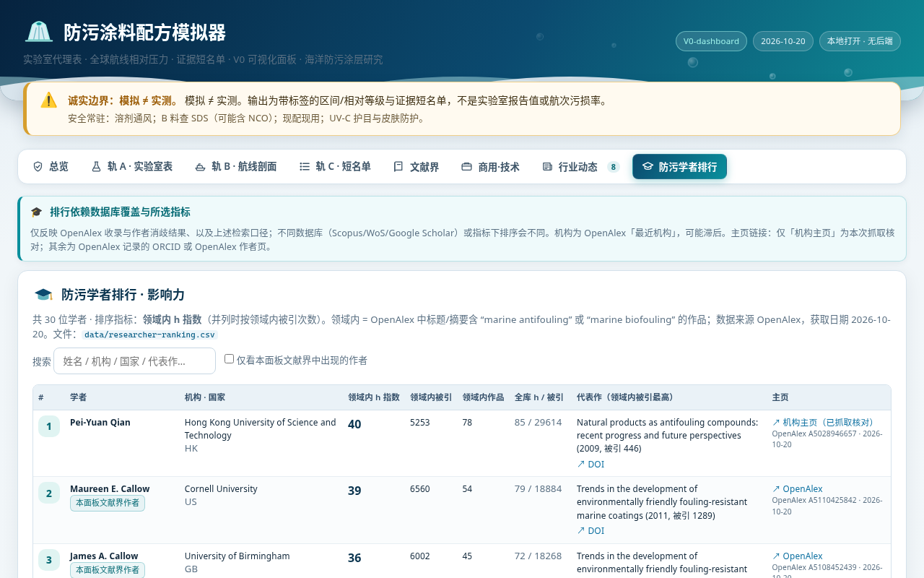Click the file path data/researcher-ranking.csv
The width and height of the screenshot is (924, 578).
pos(149,335)
